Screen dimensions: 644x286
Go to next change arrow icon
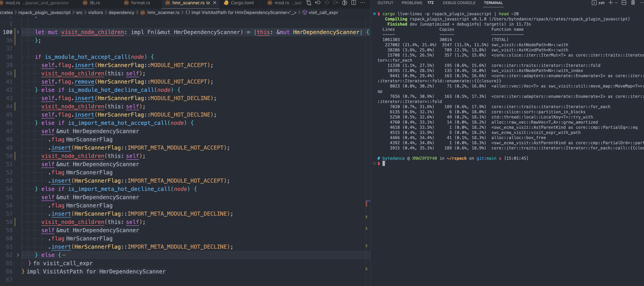pos(335,3)
